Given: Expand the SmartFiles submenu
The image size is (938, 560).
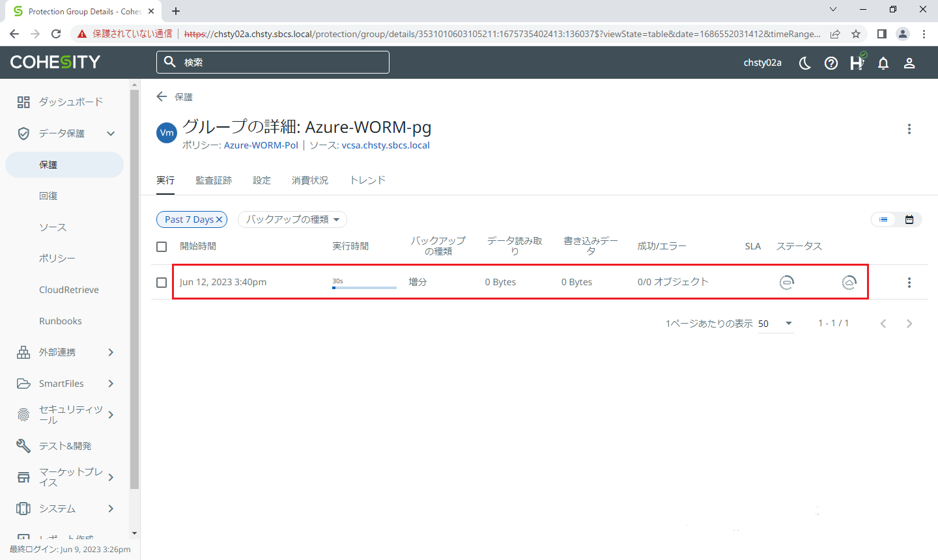Looking at the screenshot, I should pos(111,384).
